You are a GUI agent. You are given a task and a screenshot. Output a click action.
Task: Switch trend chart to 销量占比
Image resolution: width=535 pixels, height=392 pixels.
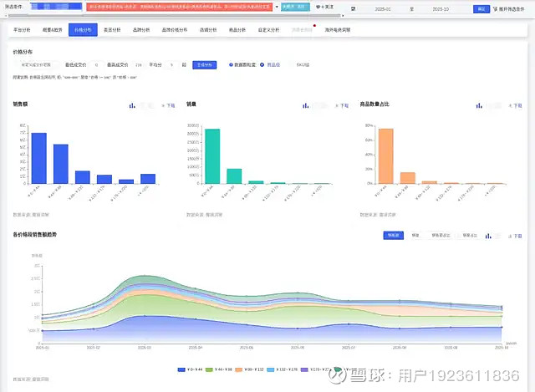(x=470, y=236)
